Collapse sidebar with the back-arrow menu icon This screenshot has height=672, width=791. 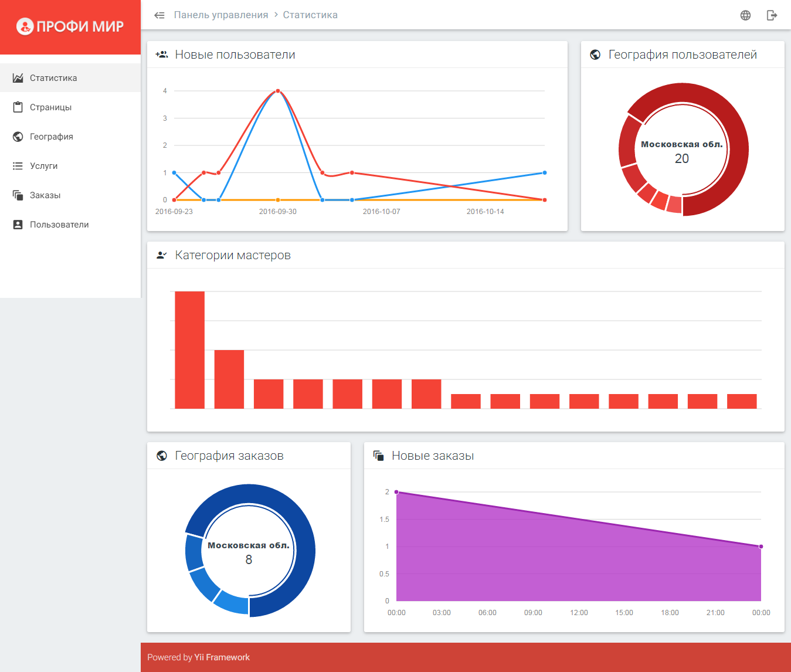tap(159, 15)
